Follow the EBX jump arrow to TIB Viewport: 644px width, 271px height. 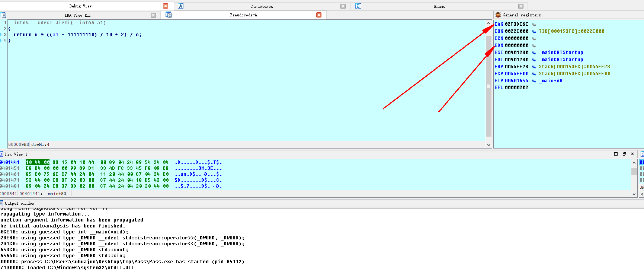point(534,32)
